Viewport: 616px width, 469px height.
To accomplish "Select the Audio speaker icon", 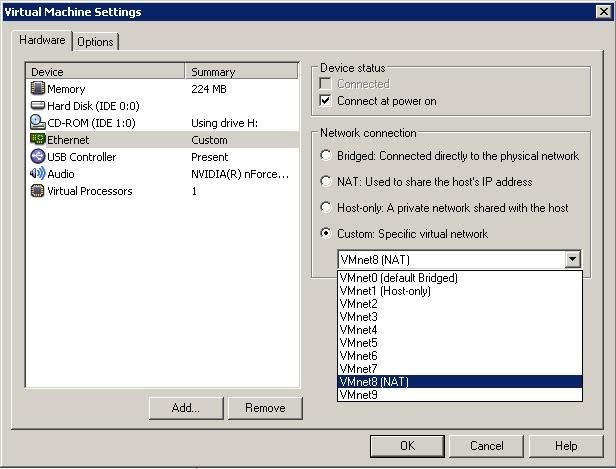I will point(38,174).
